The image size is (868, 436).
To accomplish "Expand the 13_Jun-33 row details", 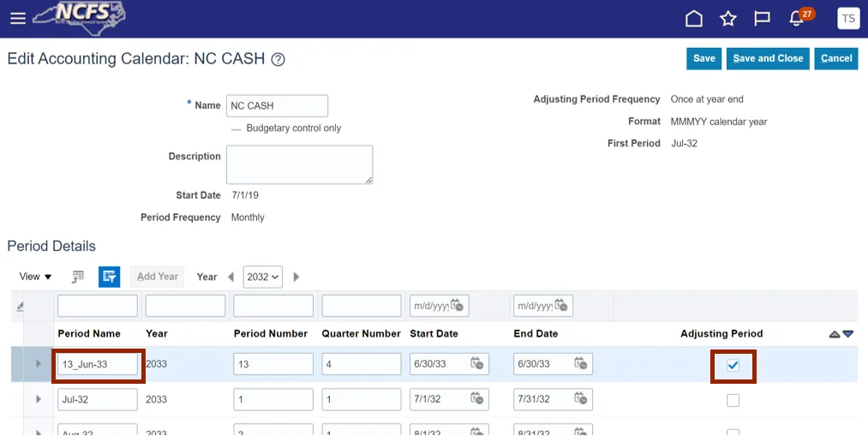I will 39,363.
